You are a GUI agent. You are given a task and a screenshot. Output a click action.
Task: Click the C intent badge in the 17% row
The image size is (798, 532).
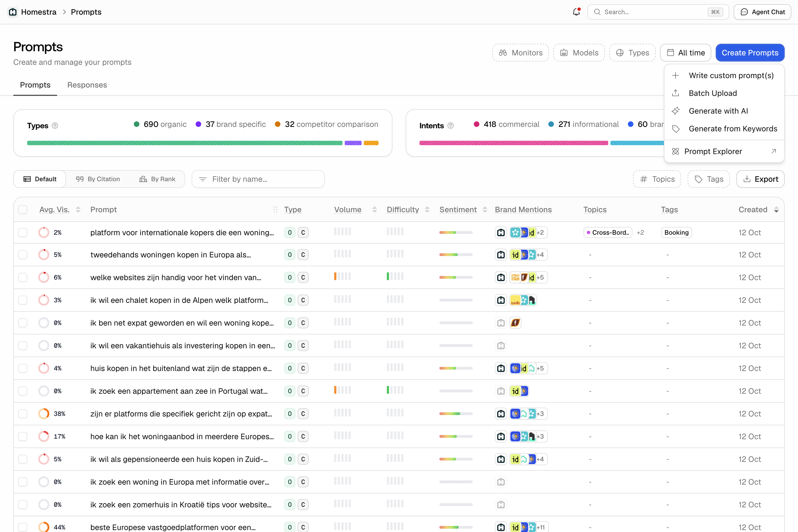[303, 436]
